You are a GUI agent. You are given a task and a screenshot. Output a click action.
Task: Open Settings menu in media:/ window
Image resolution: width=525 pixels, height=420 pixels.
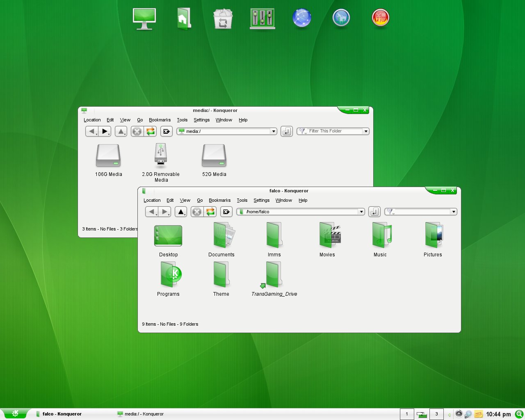pos(201,120)
